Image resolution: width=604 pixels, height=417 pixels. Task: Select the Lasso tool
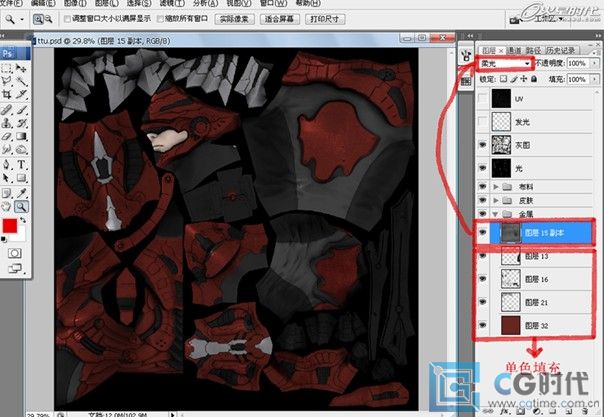[x=7, y=81]
